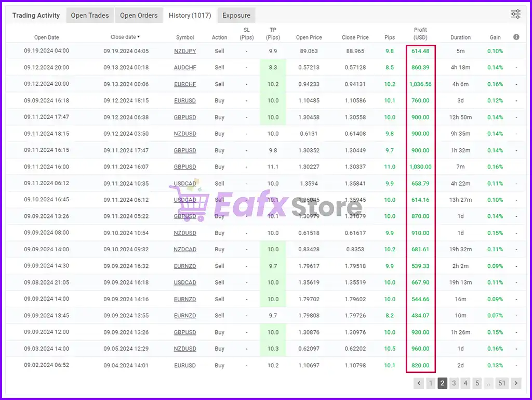This screenshot has width=532, height=400.
Task: Click the Symbol column header
Action: [x=185, y=37]
